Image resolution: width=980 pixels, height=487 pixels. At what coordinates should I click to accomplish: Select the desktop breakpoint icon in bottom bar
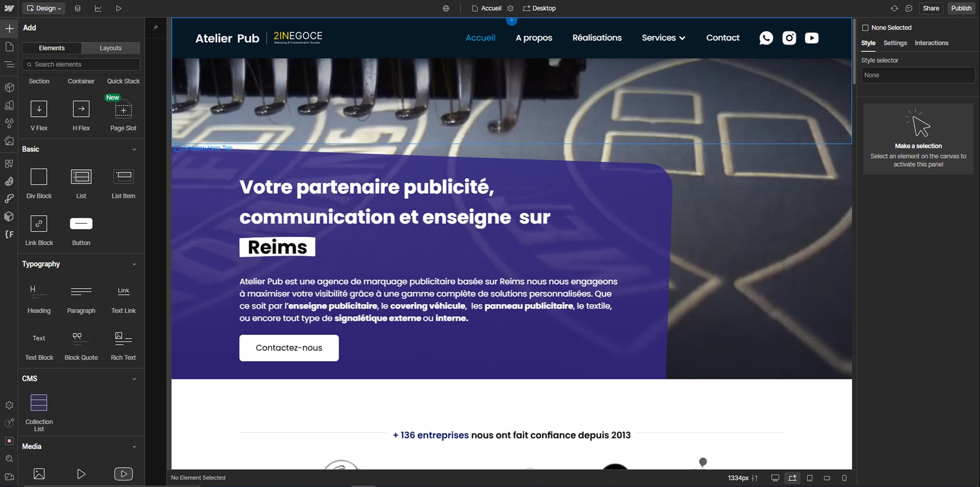coord(775,478)
